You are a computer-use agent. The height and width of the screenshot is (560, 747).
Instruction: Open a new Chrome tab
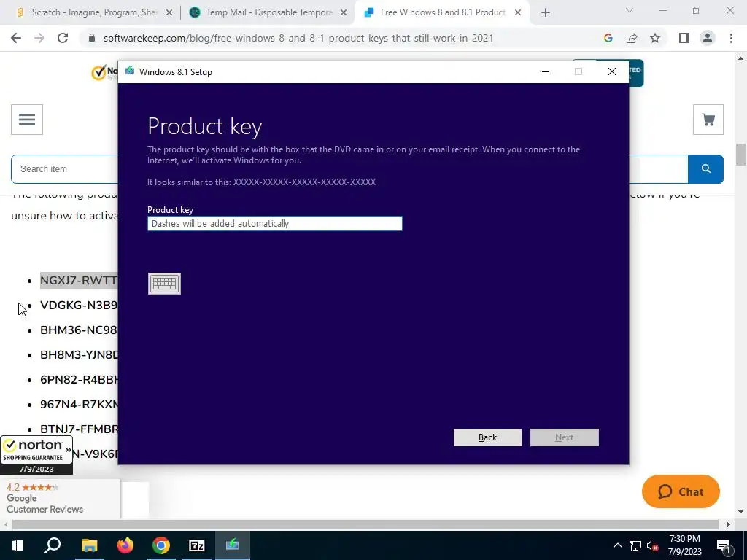coord(546,13)
